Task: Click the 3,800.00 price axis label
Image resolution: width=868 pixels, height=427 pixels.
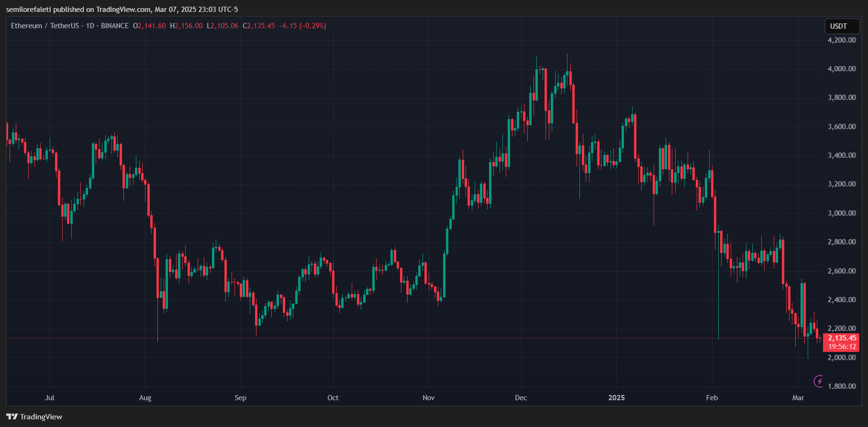Action: pos(842,98)
